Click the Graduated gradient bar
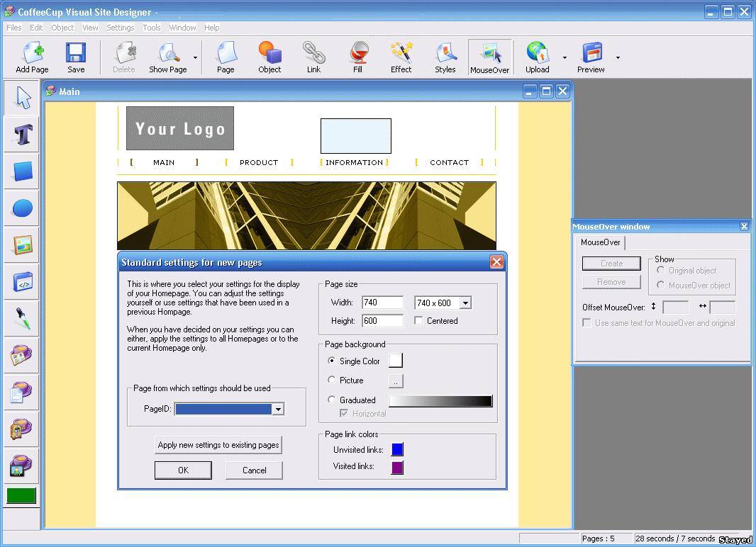 pyautogui.click(x=440, y=400)
